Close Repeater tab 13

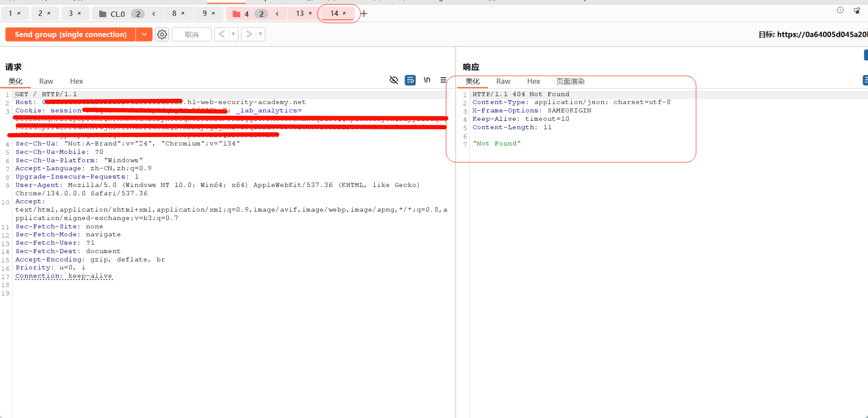point(310,14)
